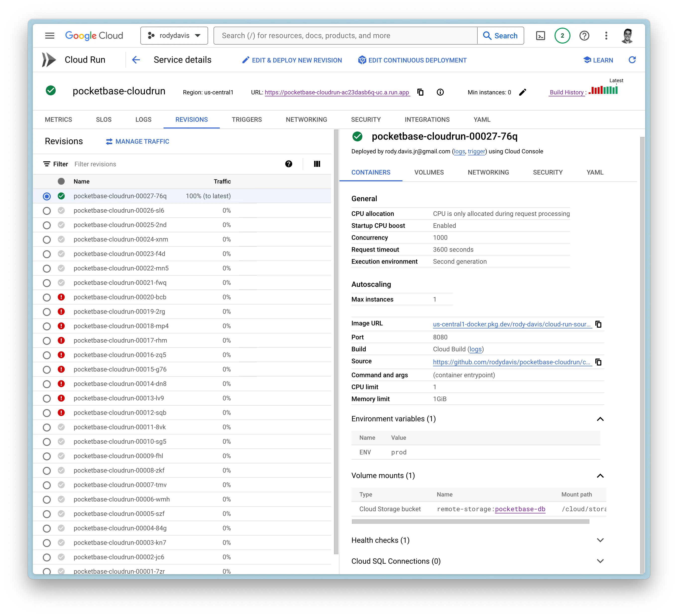Click the copy URL icon next to service URL

(420, 92)
